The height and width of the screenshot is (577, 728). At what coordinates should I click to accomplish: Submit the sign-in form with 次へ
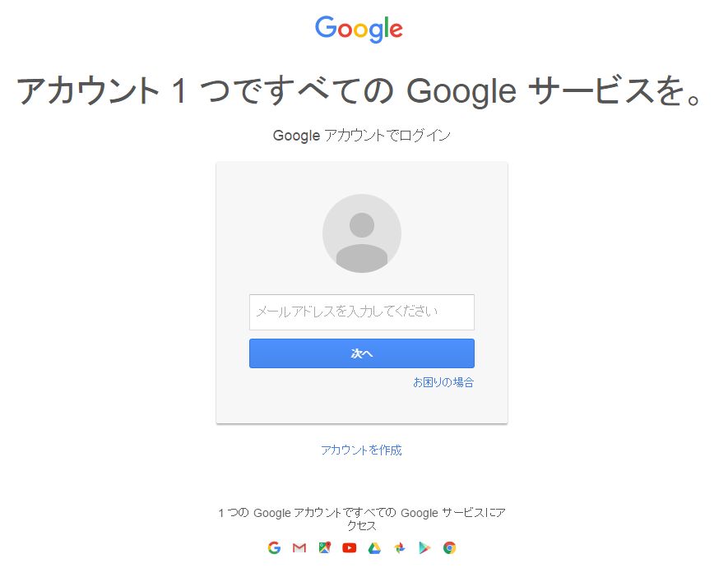pos(362,353)
